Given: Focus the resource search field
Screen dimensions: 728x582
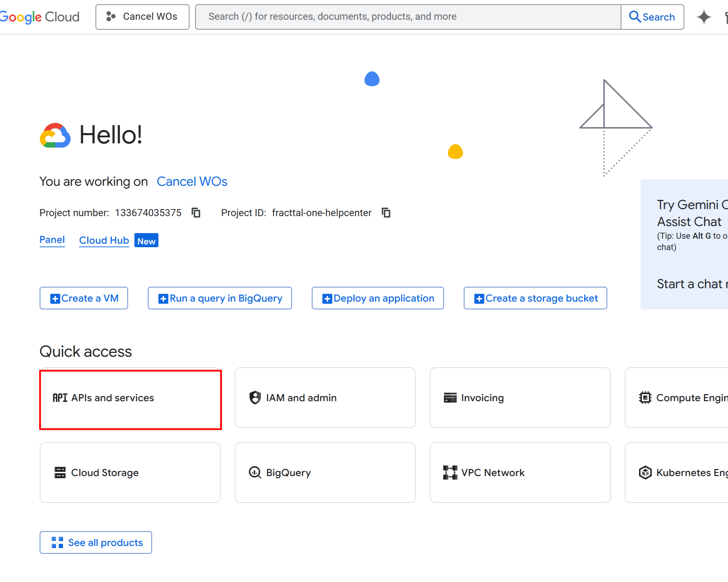Looking at the screenshot, I should [408, 17].
